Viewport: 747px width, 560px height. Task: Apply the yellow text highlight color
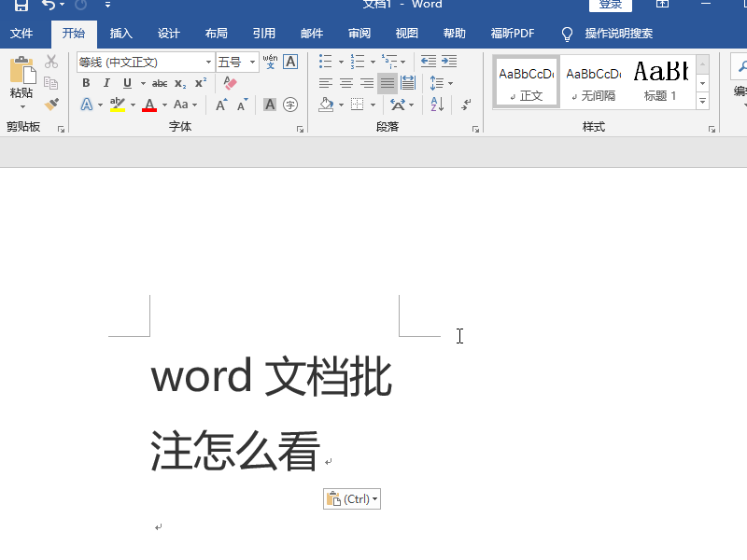click(x=117, y=105)
